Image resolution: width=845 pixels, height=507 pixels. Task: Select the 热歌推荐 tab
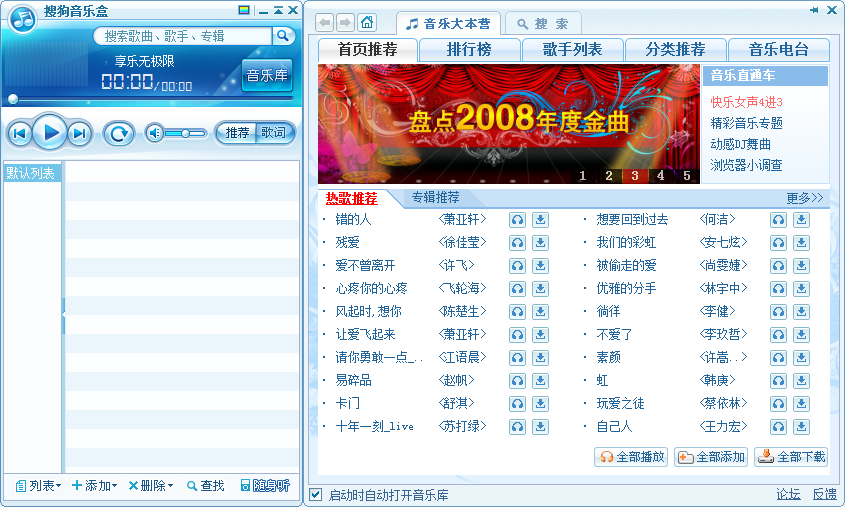point(351,199)
